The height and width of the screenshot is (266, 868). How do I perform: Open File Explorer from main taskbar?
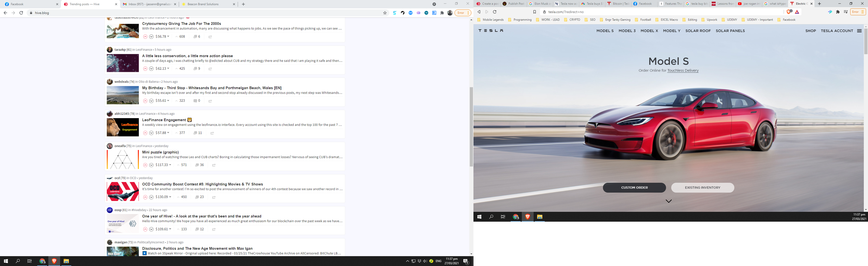(x=66, y=261)
